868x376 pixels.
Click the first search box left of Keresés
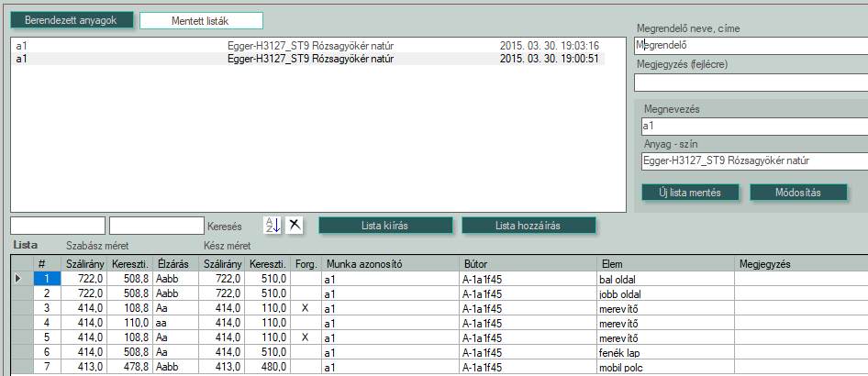[x=58, y=226]
